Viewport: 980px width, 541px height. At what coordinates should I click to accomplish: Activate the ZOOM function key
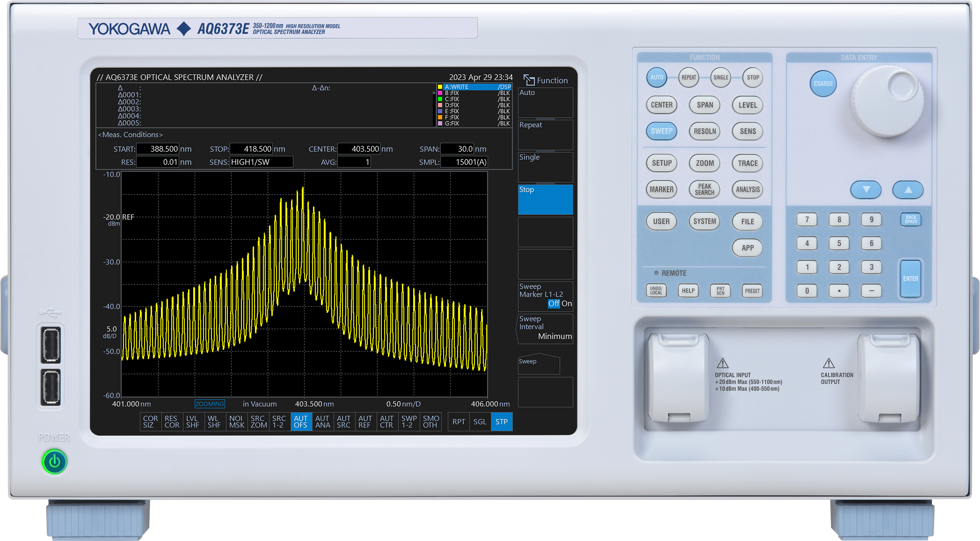(704, 163)
